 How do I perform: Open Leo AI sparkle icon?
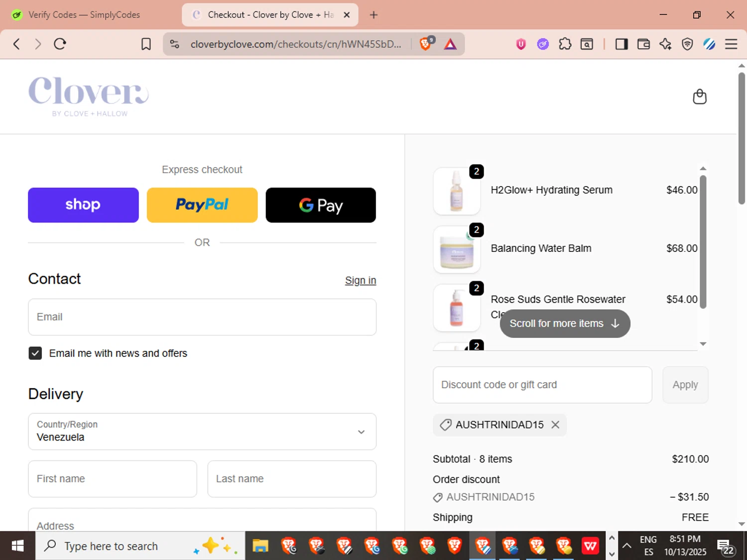pyautogui.click(x=665, y=44)
